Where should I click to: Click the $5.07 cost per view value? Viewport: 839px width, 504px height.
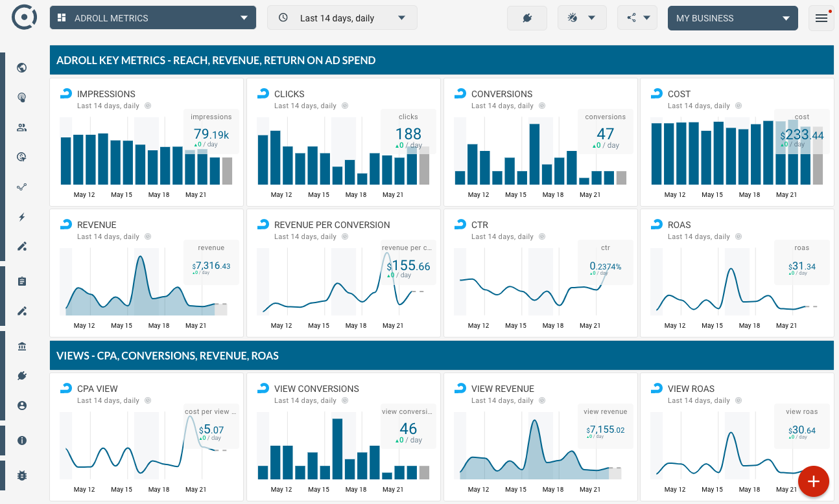[211, 430]
